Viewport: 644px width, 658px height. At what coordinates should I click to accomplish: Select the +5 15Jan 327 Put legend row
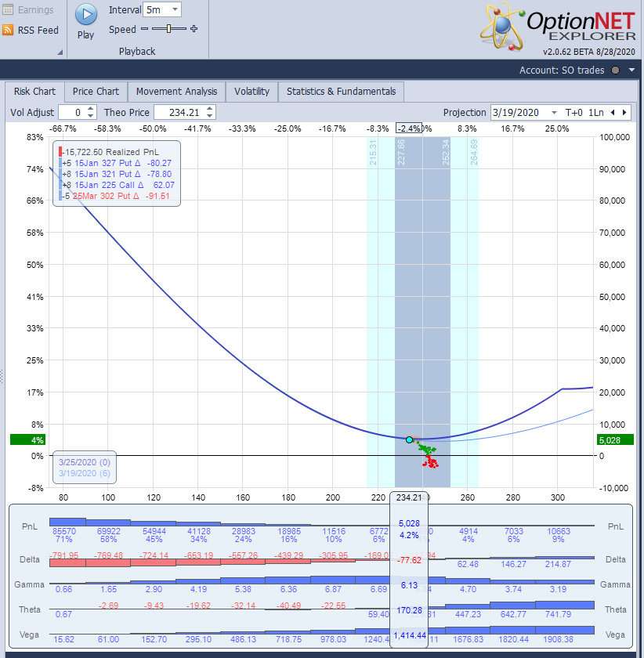click(x=116, y=163)
